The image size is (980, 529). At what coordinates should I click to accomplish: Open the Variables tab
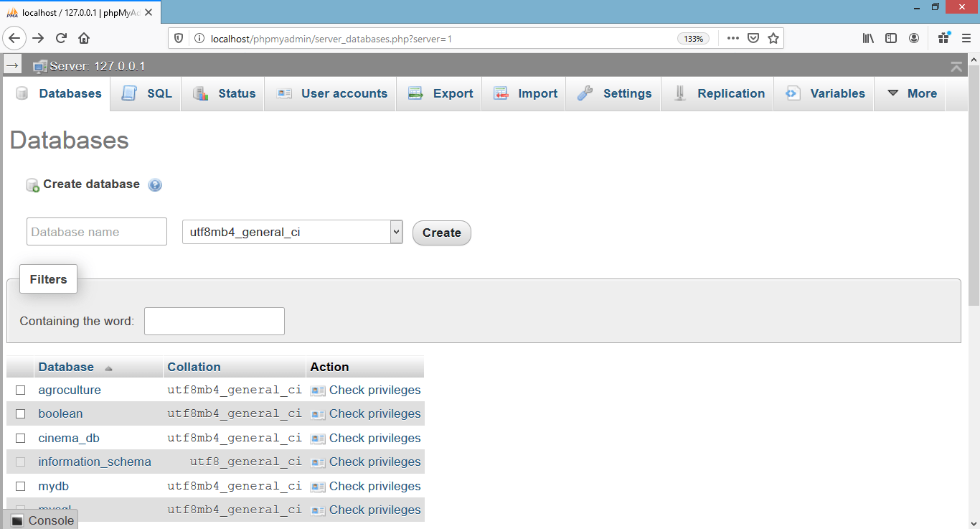(x=825, y=93)
